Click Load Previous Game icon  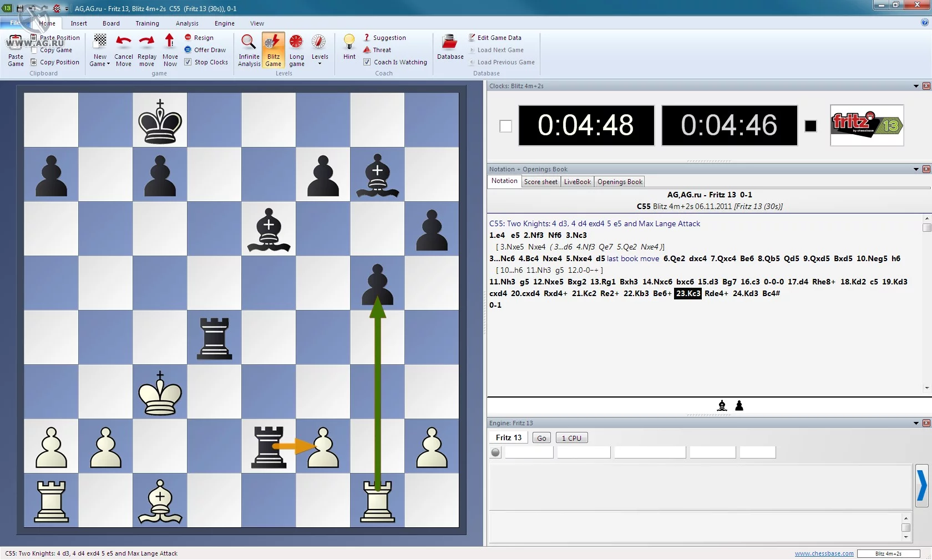[x=472, y=62]
